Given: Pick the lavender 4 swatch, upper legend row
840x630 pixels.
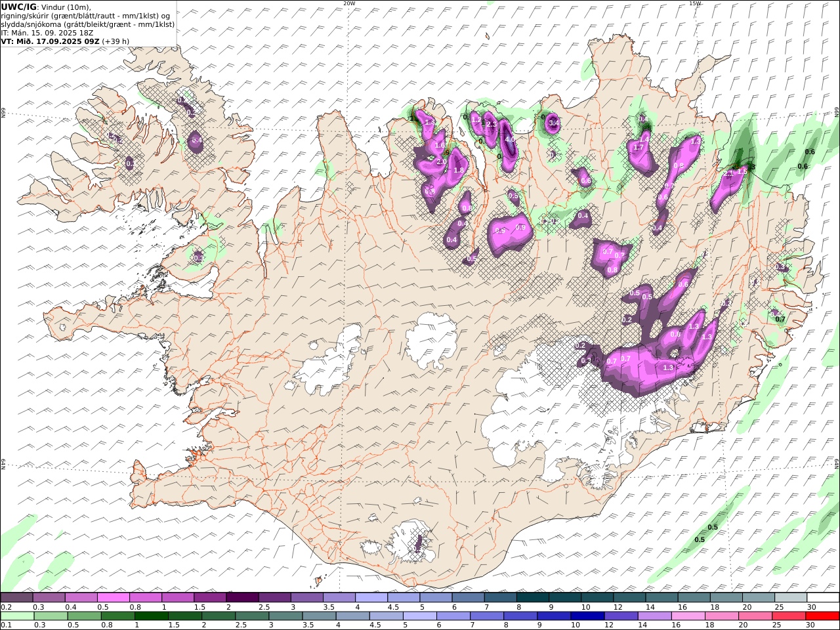Looking at the screenshot, I should (x=371, y=598).
